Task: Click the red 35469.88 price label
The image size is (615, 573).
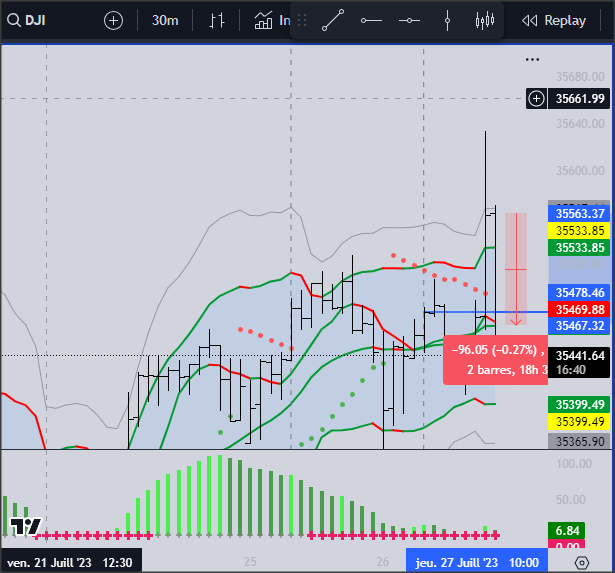Action: coord(580,309)
